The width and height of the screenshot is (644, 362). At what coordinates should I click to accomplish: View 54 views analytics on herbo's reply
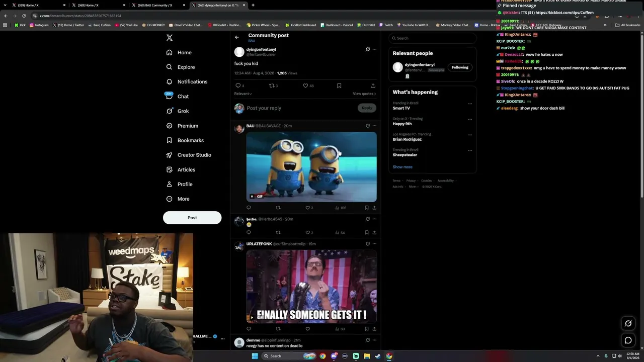[x=340, y=233]
